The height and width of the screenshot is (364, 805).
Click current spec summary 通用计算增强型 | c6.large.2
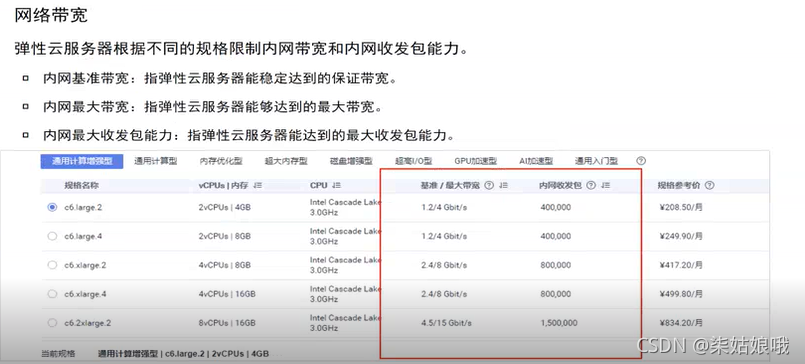point(184,354)
